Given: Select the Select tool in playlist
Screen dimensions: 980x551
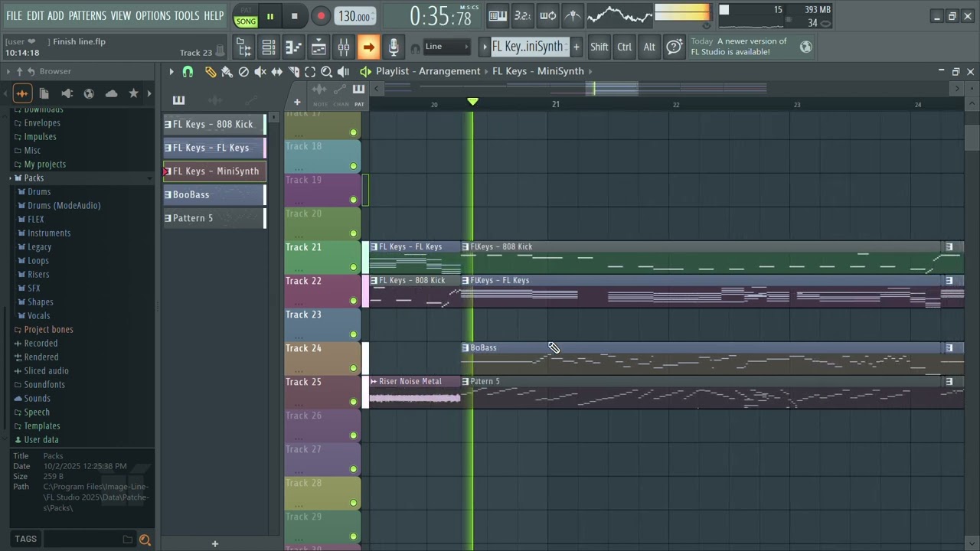Looking at the screenshot, I should [310, 71].
